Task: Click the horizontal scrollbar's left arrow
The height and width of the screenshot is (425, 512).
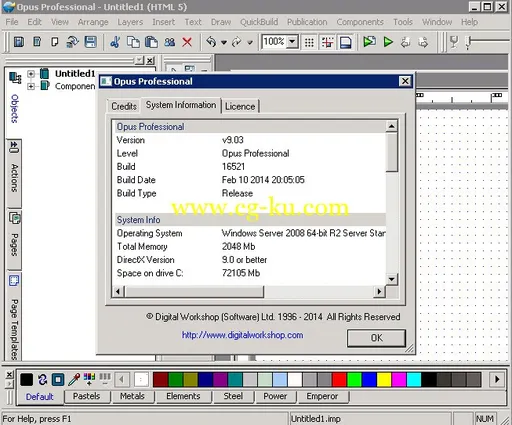Action: tap(118, 292)
